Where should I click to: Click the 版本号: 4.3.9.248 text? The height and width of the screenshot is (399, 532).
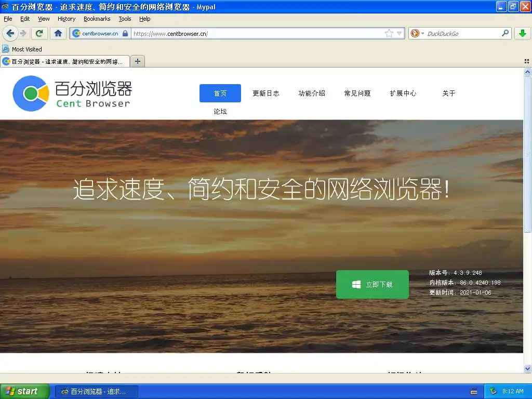coord(455,273)
